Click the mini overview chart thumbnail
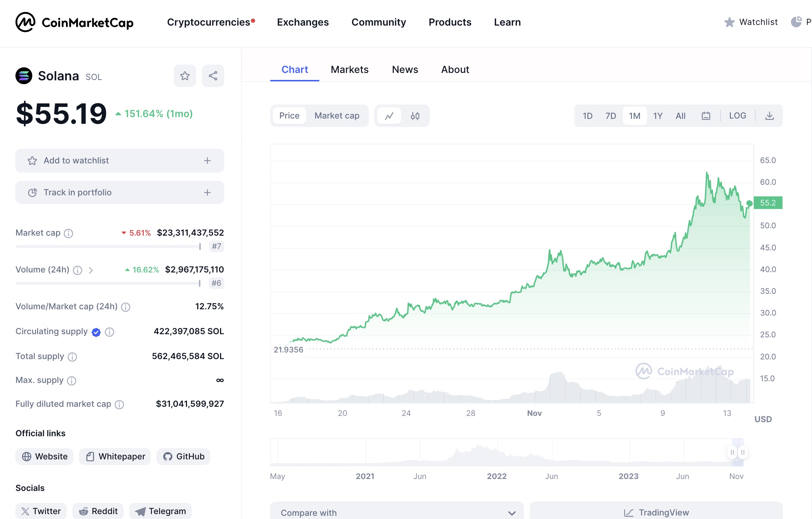The width and height of the screenshot is (812, 519). click(507, 452)
